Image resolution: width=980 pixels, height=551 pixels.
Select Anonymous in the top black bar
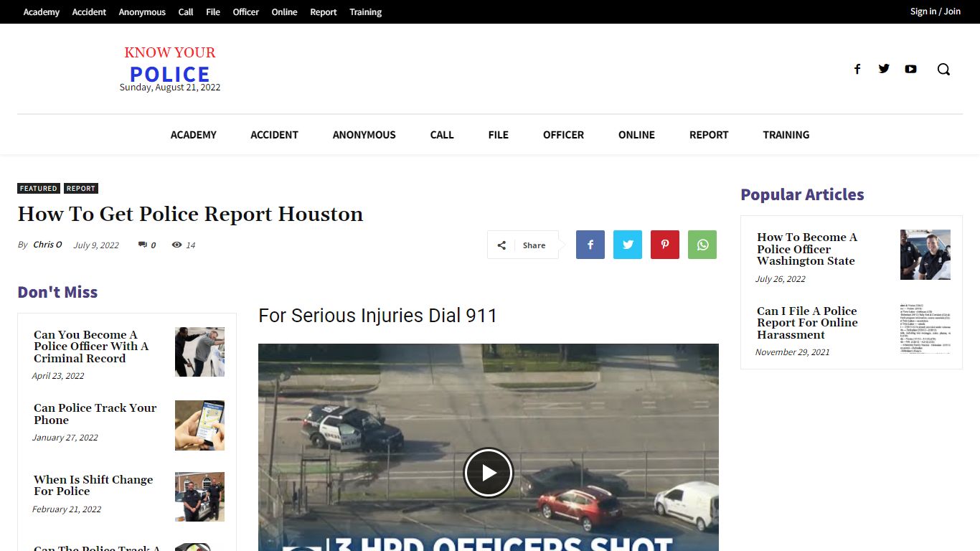pos(142,11)
